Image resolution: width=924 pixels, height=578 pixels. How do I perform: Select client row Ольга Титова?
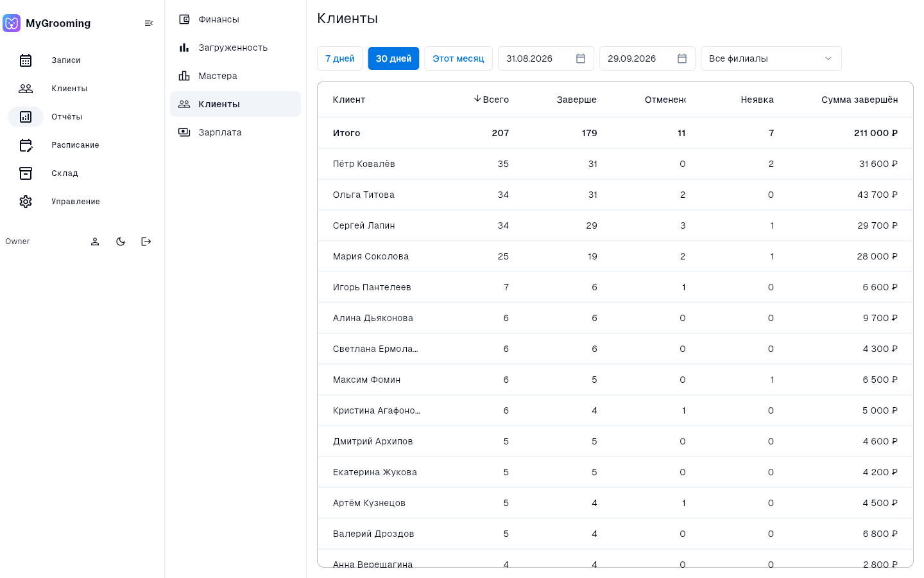pos(615,195)
